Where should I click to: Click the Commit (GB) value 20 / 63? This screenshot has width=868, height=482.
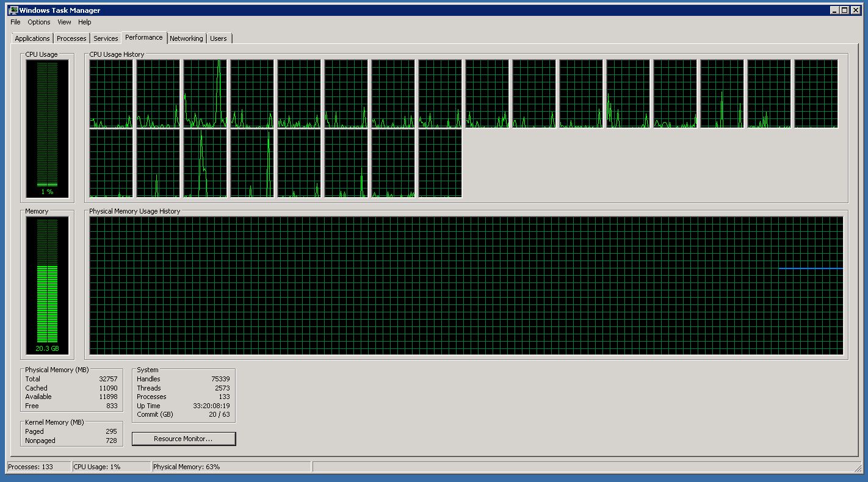[220, 414]
